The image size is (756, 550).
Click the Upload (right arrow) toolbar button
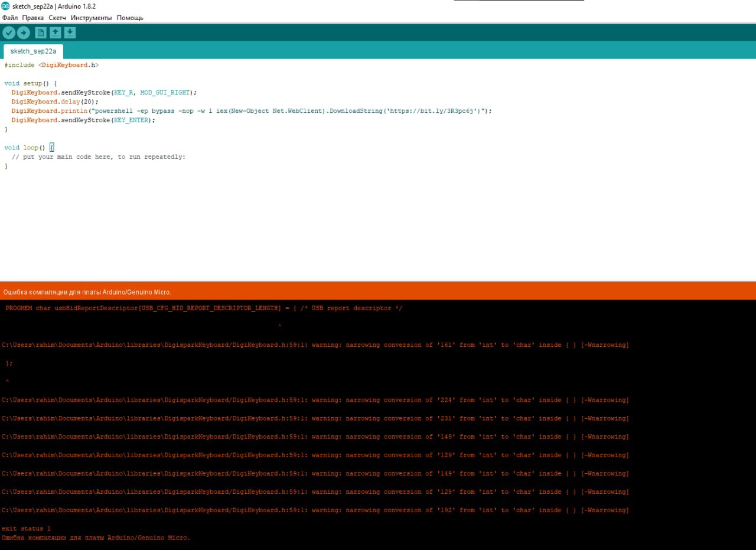click(x=24, y=33)
